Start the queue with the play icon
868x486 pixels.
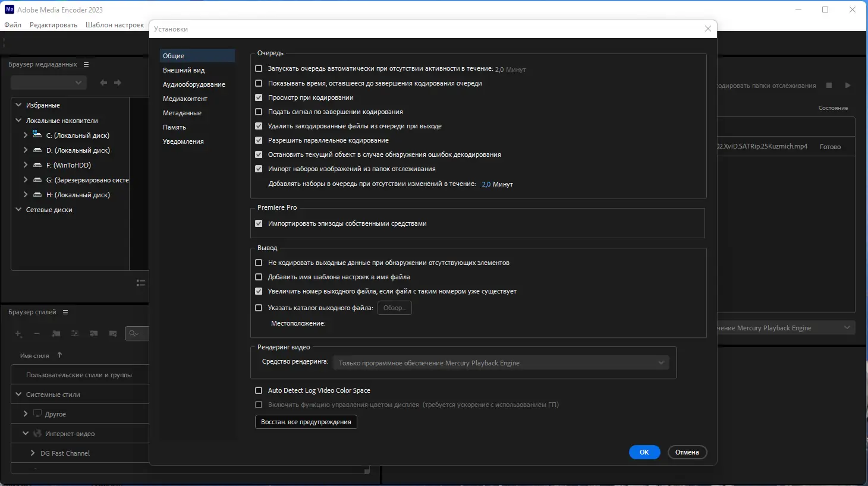[848, 86]
